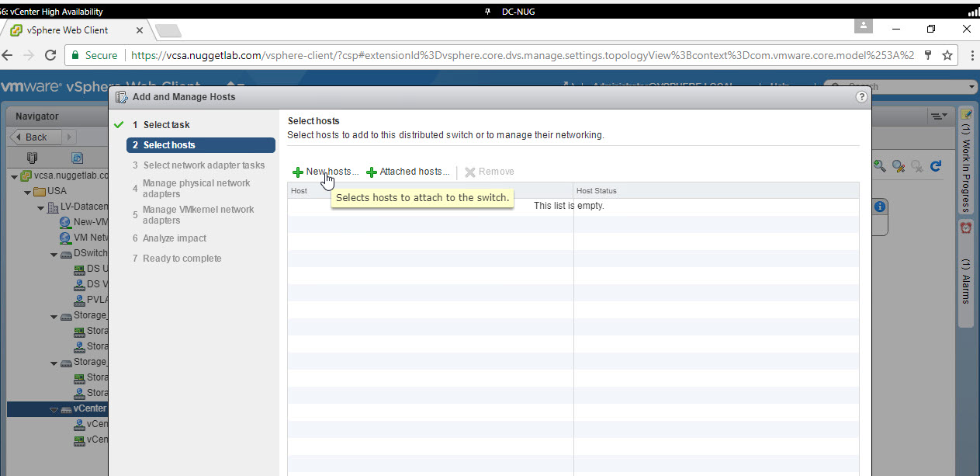Open the Chrome three-dot menu
Image resolution: width=980 pixels, height=476 pixels.
[971, 56]
